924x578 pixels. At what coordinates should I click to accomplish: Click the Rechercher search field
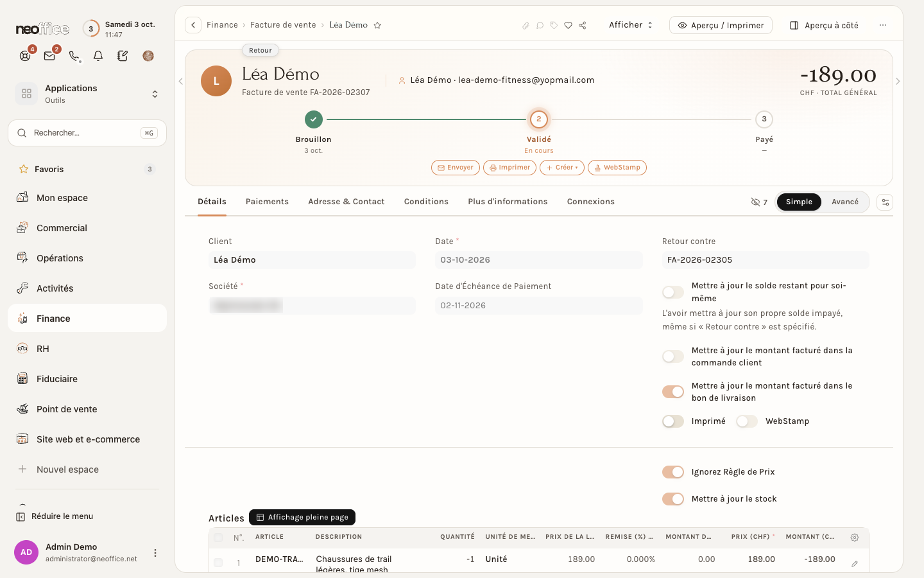pos(87,133)
